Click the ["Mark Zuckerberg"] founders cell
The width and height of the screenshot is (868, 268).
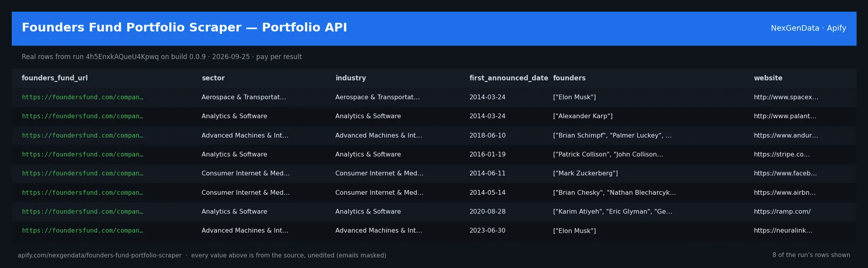[x=585, y=174]
